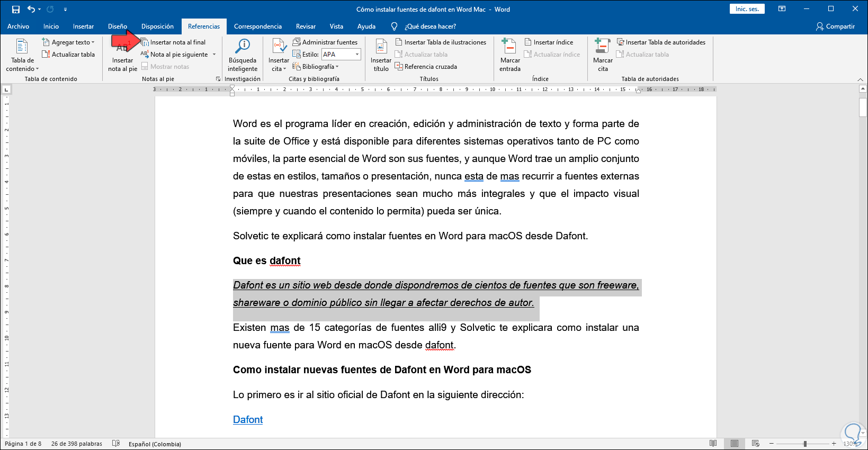Viewport: 868px width, 450px height.
Task: Launch Búsqueda inteligente
Action: coord(243,55)
